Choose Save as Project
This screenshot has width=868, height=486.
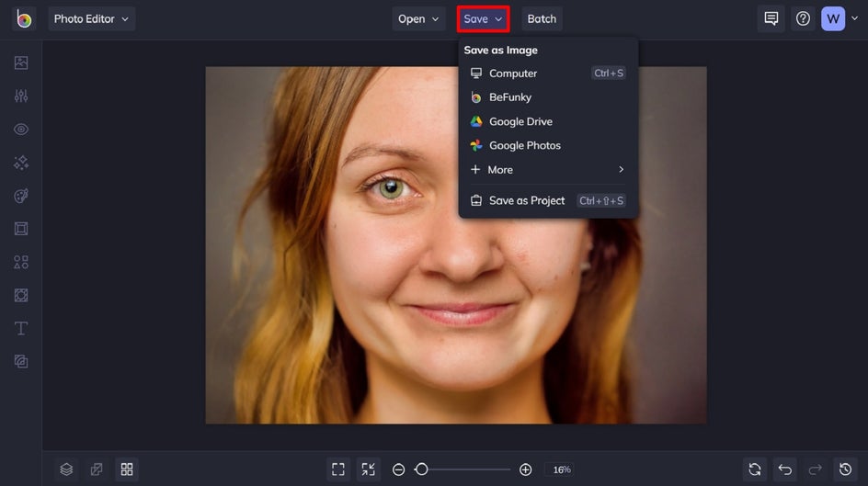[x=547, y=200]
